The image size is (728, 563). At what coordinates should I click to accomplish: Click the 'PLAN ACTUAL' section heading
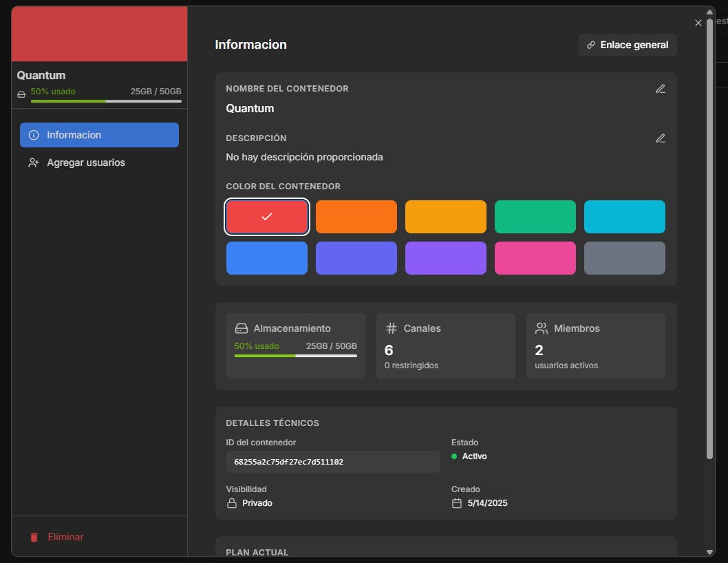point(257,552)
